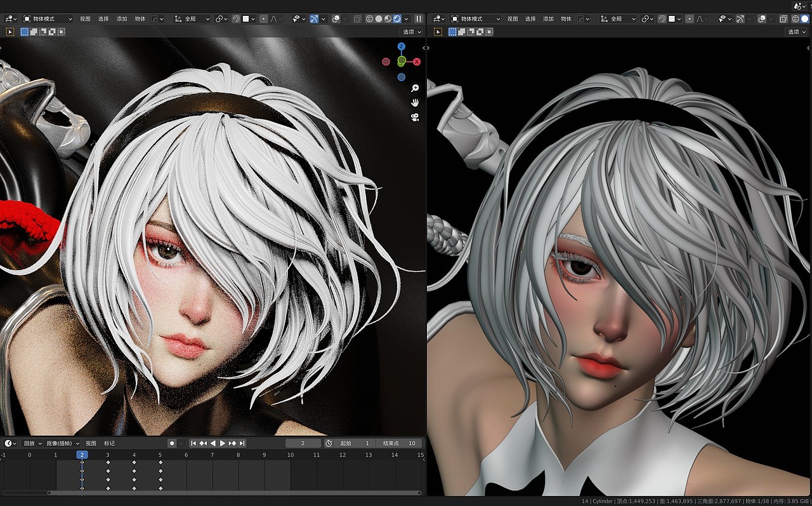This screenshot has height=506, width=812.
Task: Click the playhead marker at frame 2
Action: (x=82, y=455)
